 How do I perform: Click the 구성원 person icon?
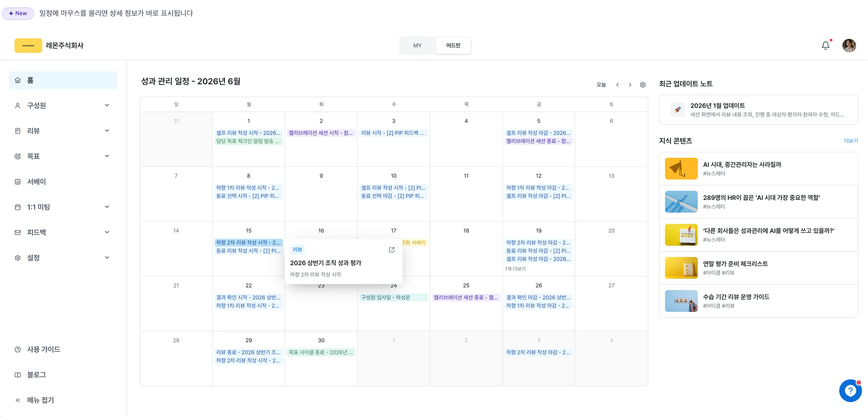(x=18, y=106)
